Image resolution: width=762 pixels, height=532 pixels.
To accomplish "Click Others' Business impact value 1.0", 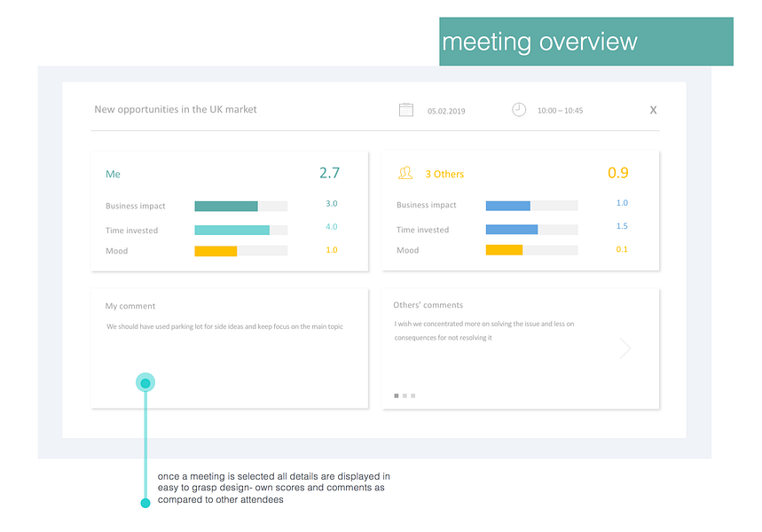I will pyautogui.click(x=622, y=203).
